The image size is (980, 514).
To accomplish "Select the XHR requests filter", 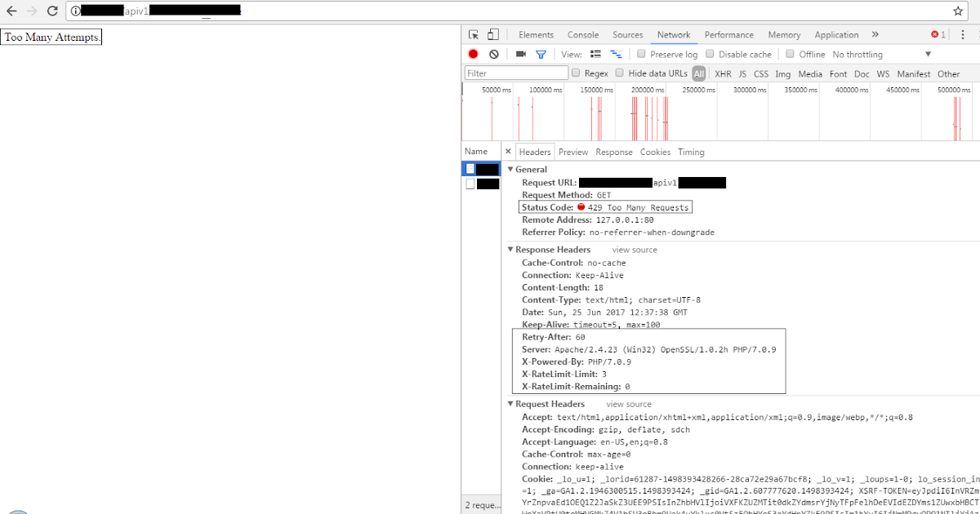I will [x=723, y=73].
